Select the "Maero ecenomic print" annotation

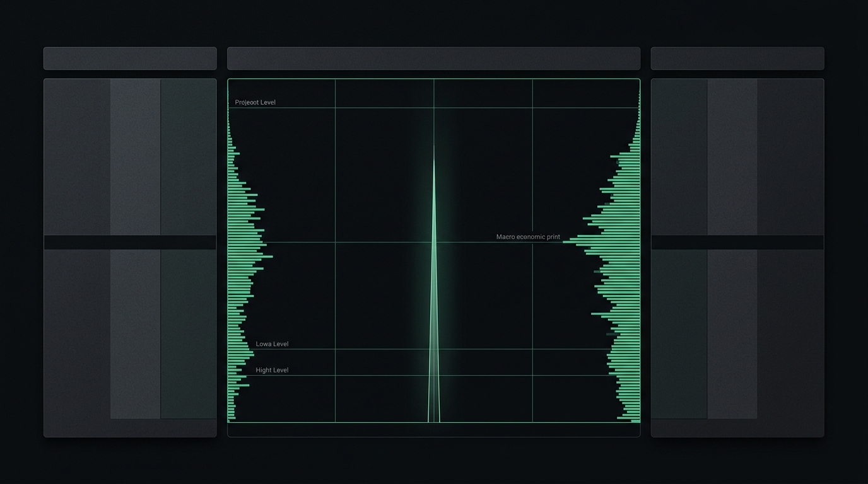click(528, 237)
